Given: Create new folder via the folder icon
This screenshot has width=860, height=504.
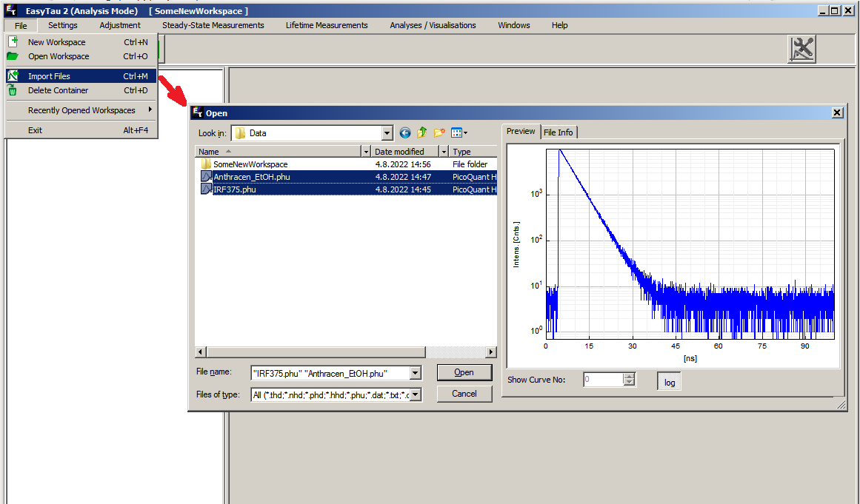Looking at the screenshot, I should coord(439,133).
